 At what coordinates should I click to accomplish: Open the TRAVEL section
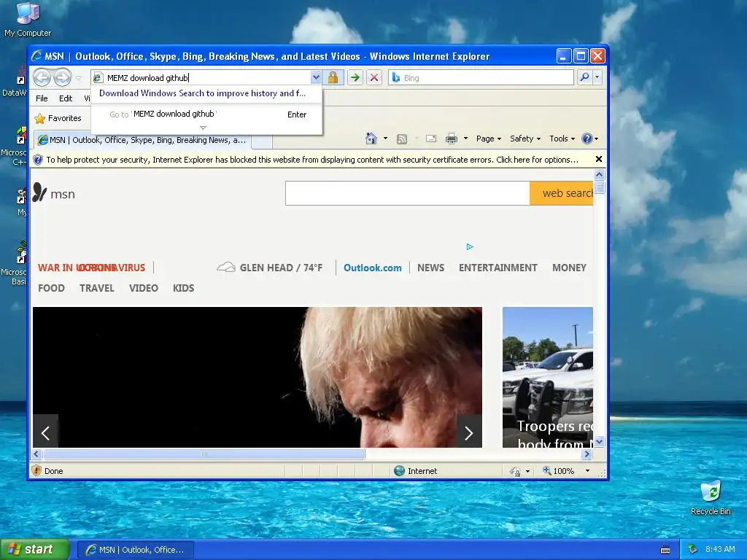[97, 288]
